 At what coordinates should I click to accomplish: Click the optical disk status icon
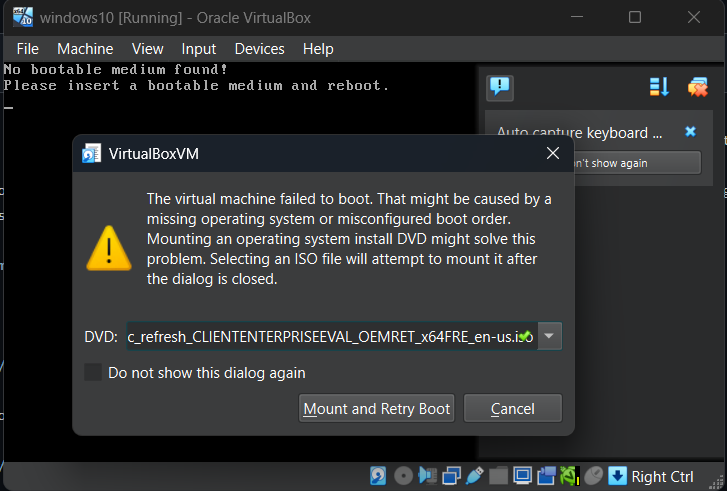pos(403,476)
